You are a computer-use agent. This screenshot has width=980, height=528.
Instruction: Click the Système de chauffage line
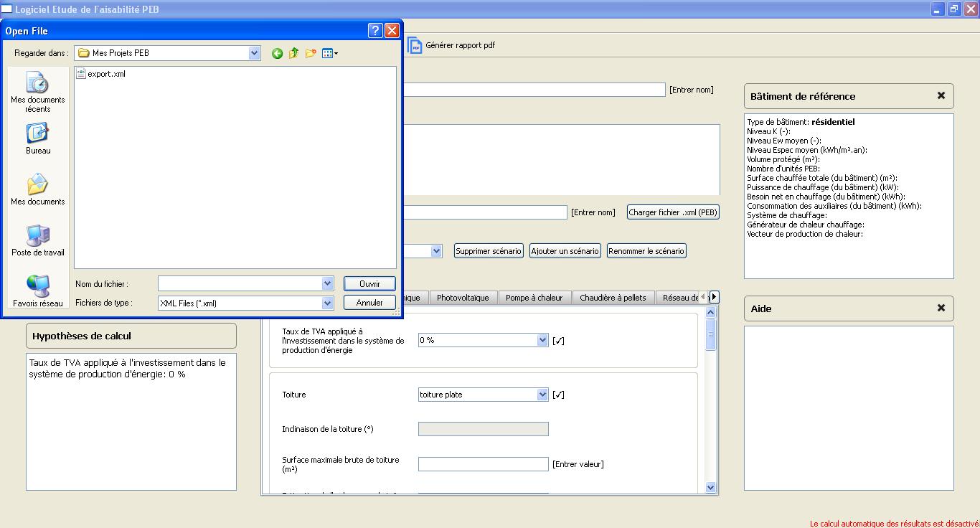(x=787, y=215)
